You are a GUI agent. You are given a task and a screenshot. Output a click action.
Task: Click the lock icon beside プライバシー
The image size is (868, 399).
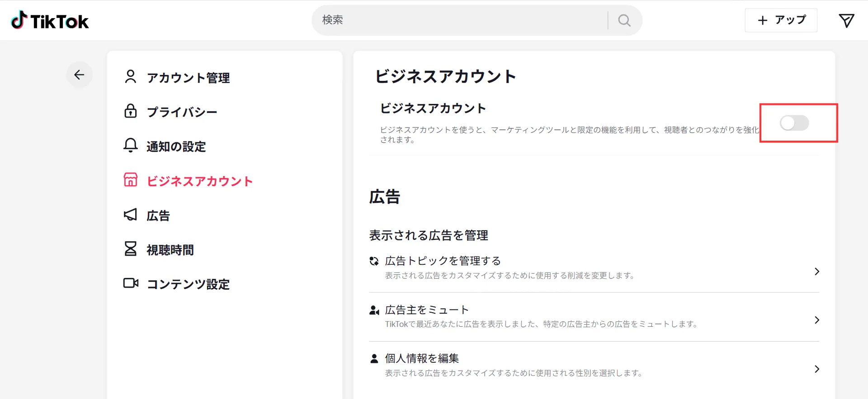pos(131,111)
